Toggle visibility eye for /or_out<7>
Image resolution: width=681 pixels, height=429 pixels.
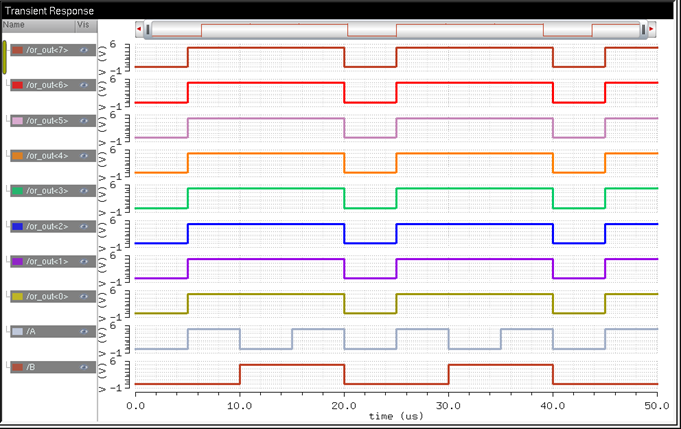pyautogui.click(x=85, y=50)
